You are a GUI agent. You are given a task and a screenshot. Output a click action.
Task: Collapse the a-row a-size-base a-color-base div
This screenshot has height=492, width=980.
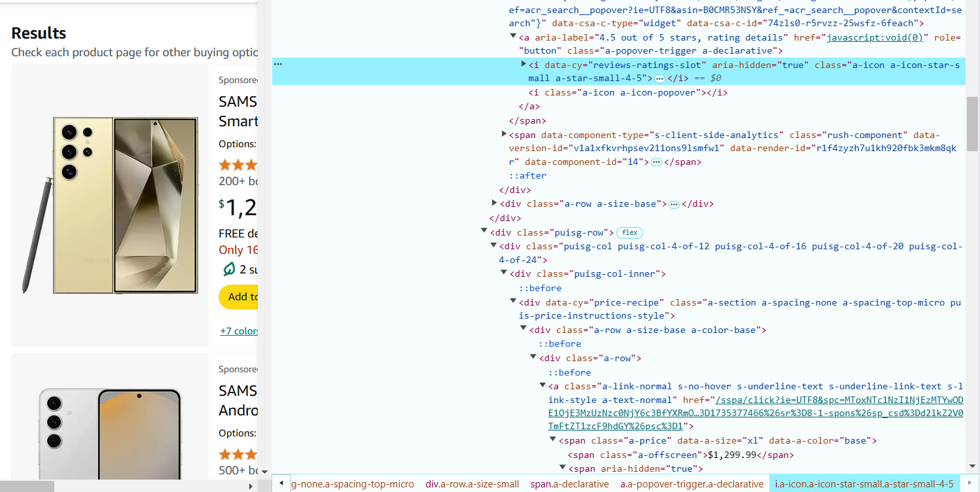523,328
